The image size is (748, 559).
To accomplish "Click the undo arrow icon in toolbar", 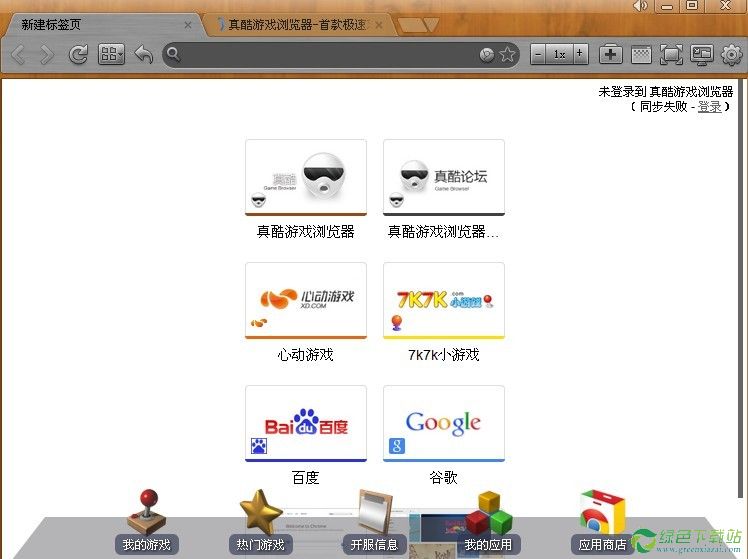I will [143, 55].
